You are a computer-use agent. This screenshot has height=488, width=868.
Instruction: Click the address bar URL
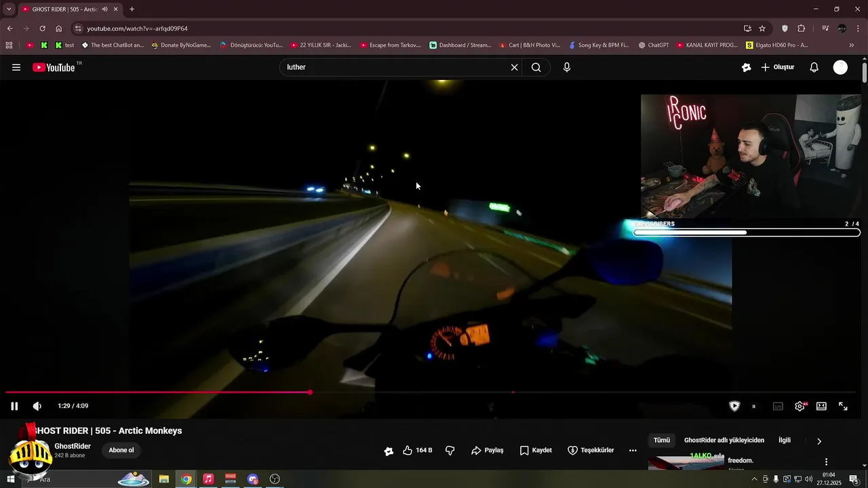click(137, 28)
